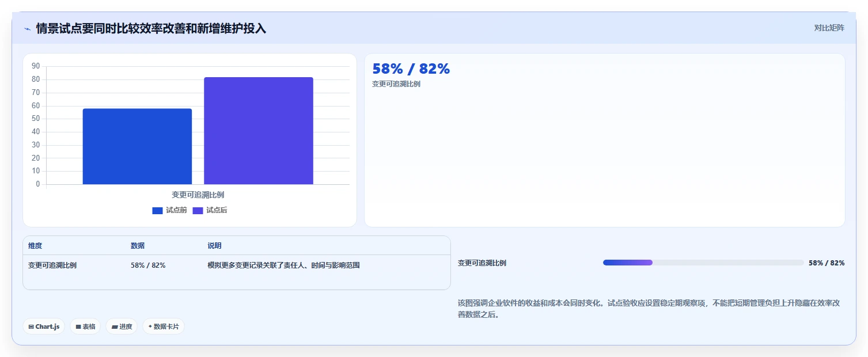This screenshot has width=868, height=357.
Task: Click the purple 试点后 legend color box
Action: point(198,211)
